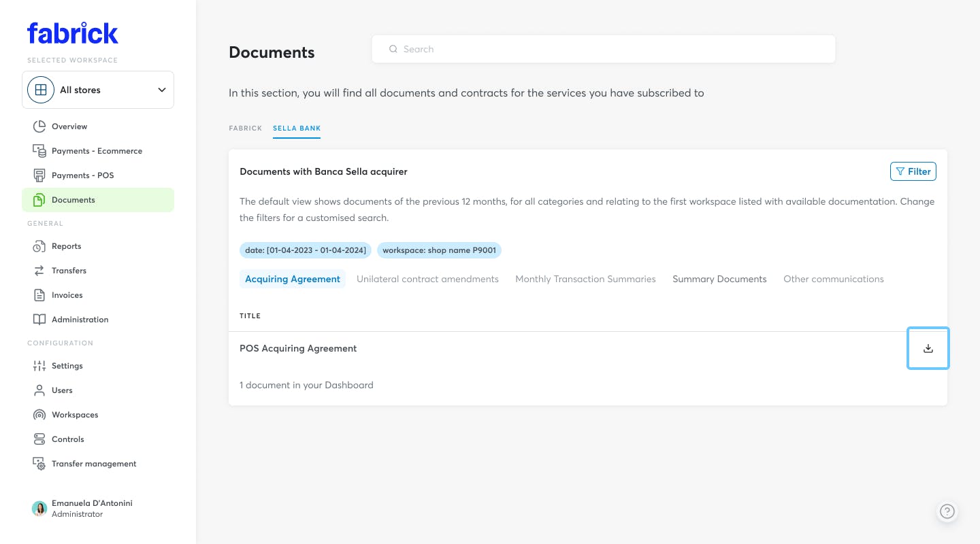Click into the Search input field

(604, 49)
